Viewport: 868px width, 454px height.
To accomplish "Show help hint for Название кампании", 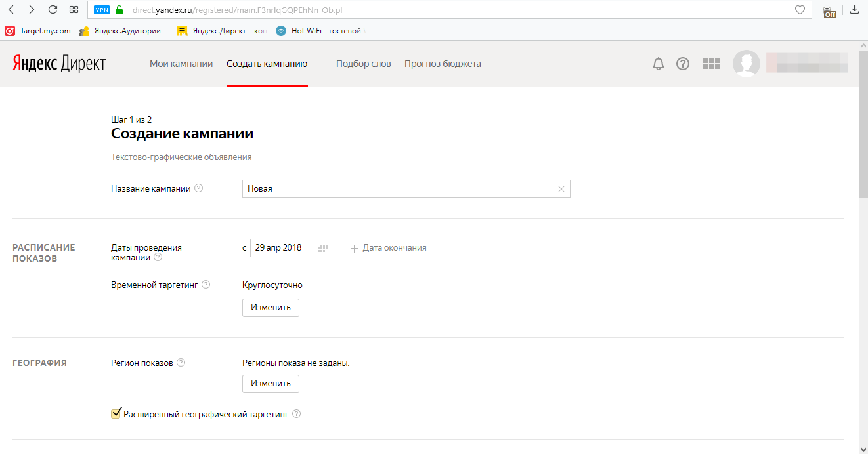I will (x=199, y=188).
